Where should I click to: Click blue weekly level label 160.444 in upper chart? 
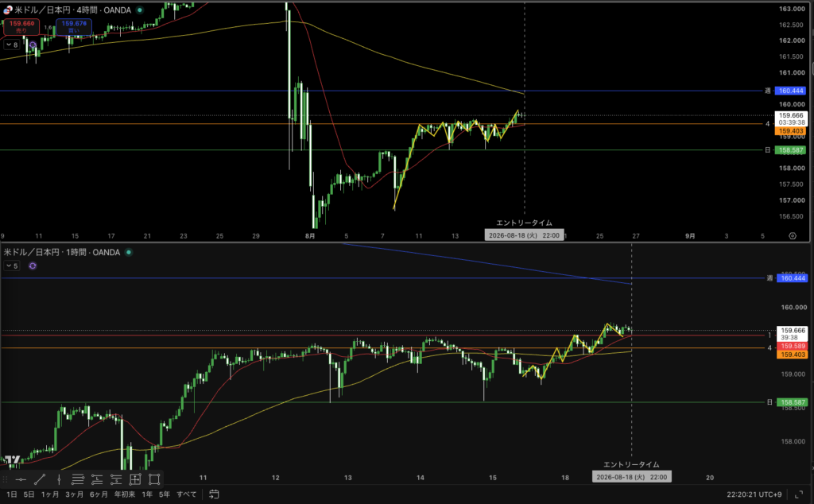point(790,91)
